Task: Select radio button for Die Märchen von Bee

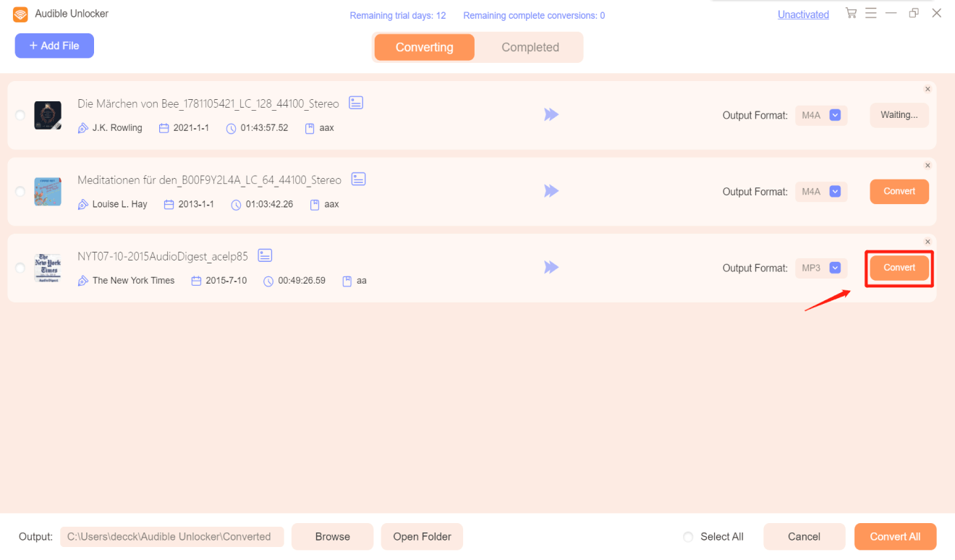Action: (20, 115)
